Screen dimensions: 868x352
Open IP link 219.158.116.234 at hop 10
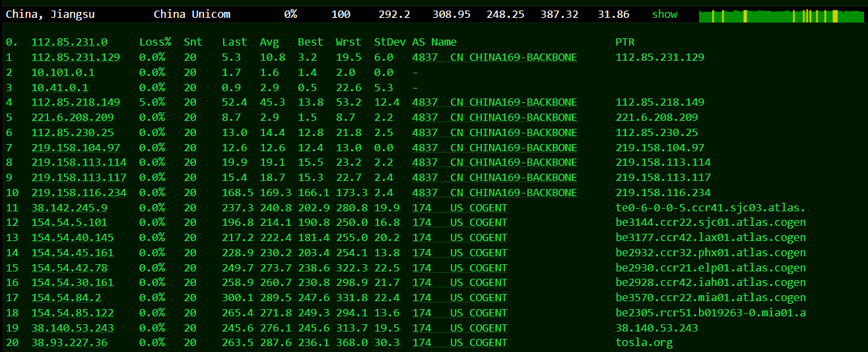[79, 193]
